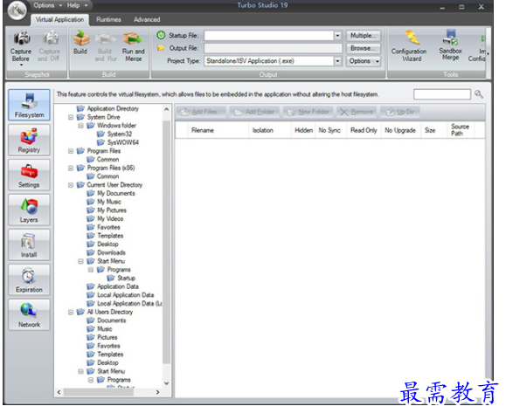The height and width of the screenshot is (420, 506).
Task: Open the Install panel
Action: [29, 245]
